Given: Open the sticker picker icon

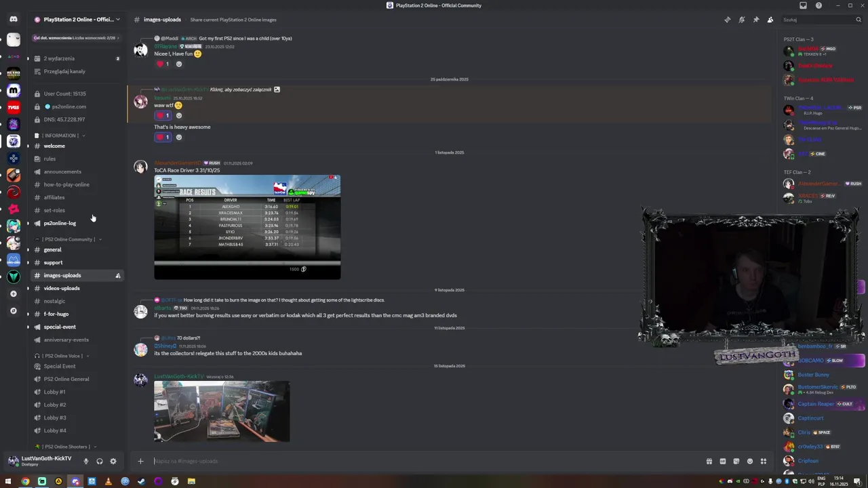Looking at the screenshot, I should [736, 461].
